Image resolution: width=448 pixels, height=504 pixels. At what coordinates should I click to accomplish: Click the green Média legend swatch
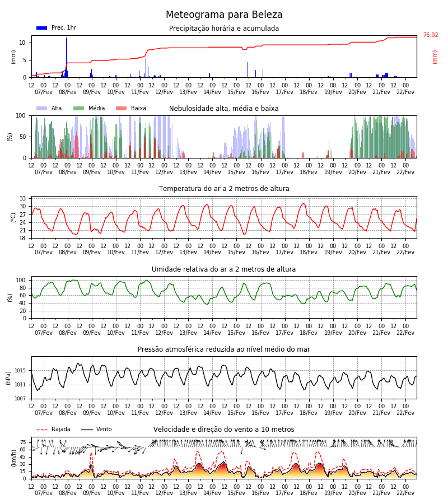pyautogui.click(x=79, y=108)
